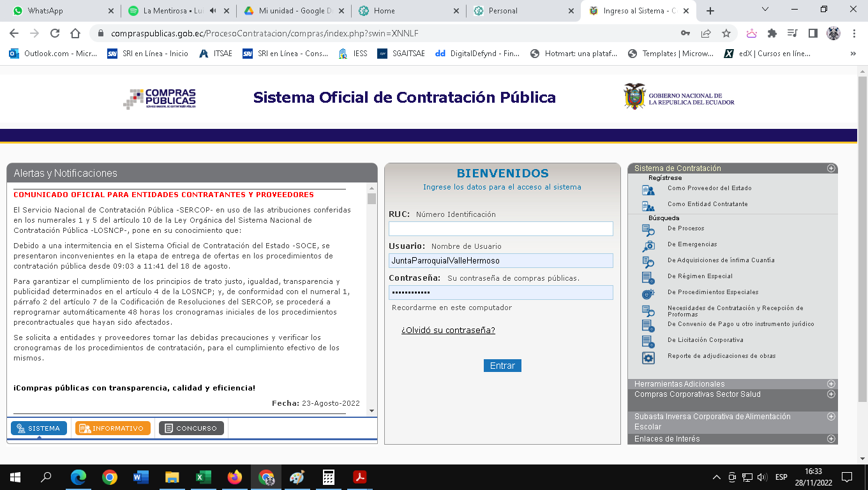Click the De Procesos search icon
This screenshot has height=490, width=868.
pos(648,229)
